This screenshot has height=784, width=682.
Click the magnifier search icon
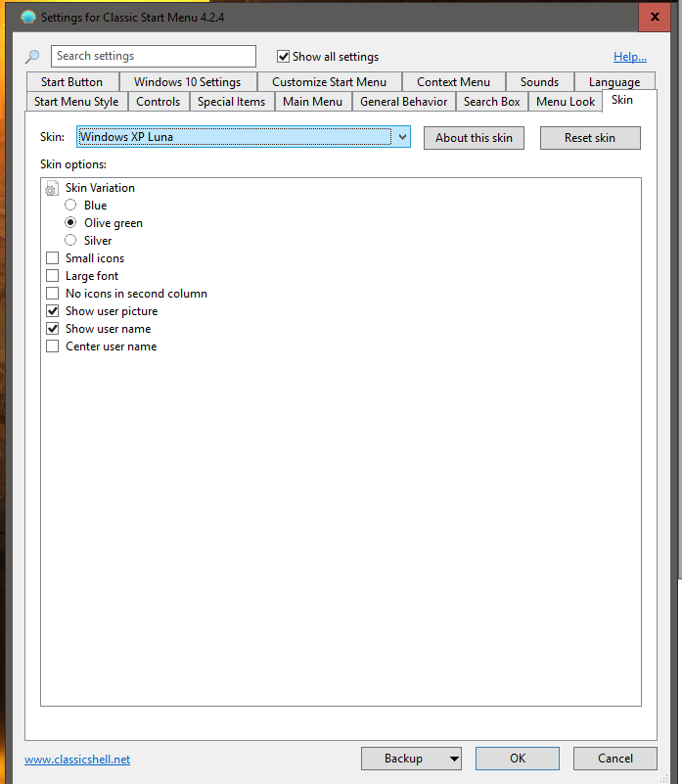pos(32,57)
